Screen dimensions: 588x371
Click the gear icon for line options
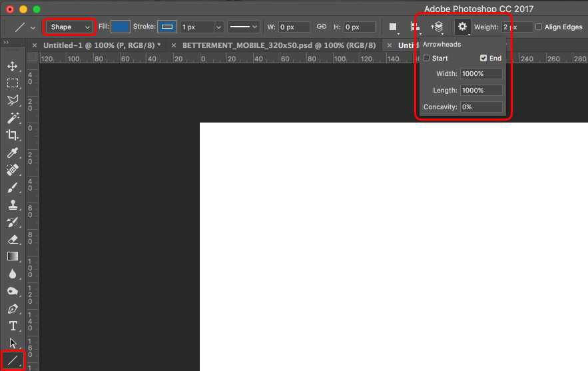coord(462,27)
